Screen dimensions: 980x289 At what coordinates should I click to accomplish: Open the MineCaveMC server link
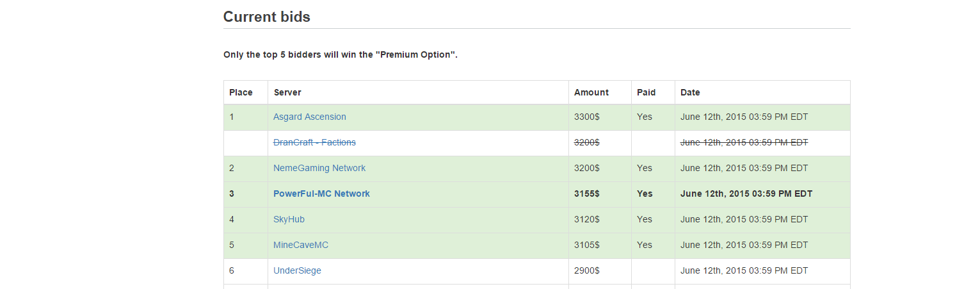[301, 245]
